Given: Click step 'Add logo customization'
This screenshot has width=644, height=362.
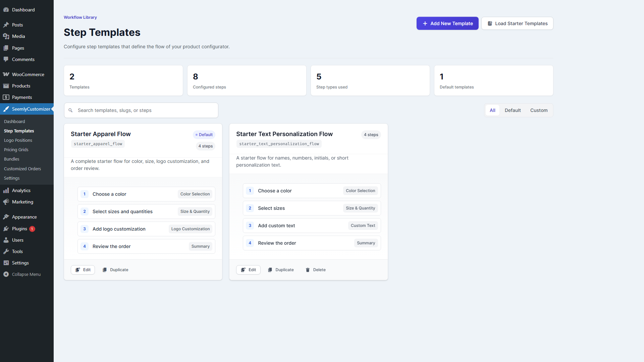Looking at the screenshot, I should coord(146,229).
